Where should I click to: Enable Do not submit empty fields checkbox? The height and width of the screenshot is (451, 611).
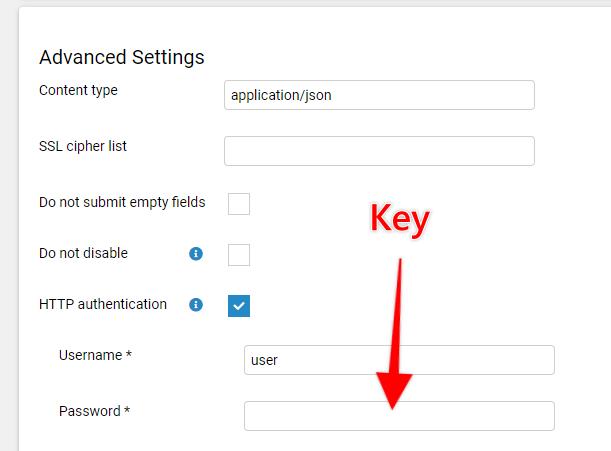coord(239,204)
